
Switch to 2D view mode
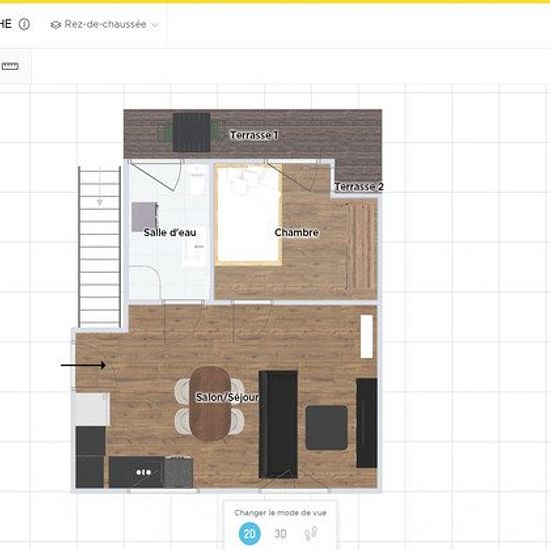pyautogui.click(x=249, y=534)
